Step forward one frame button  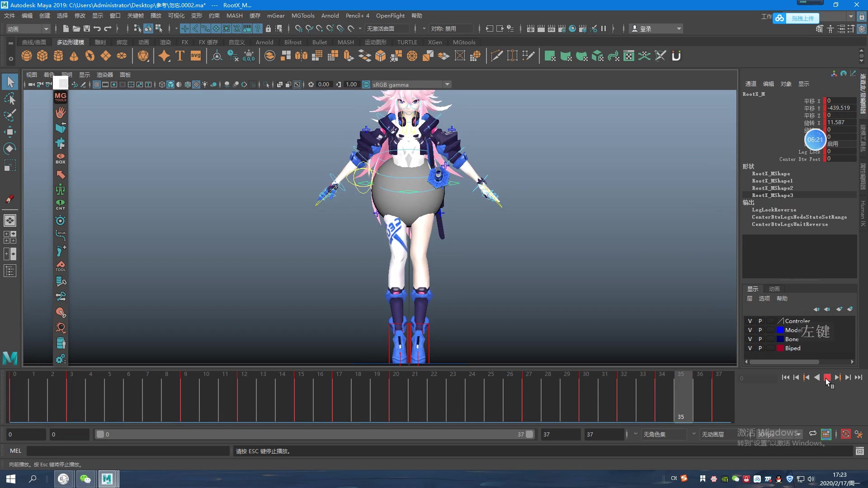(848, 377)
